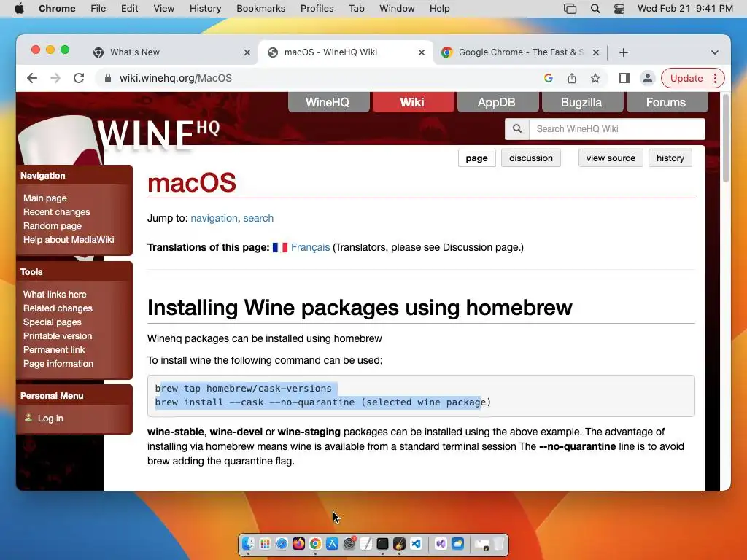This screenshot has height=560, width=747.
Task: Open the View menu
Action: (x=164, y=9)
